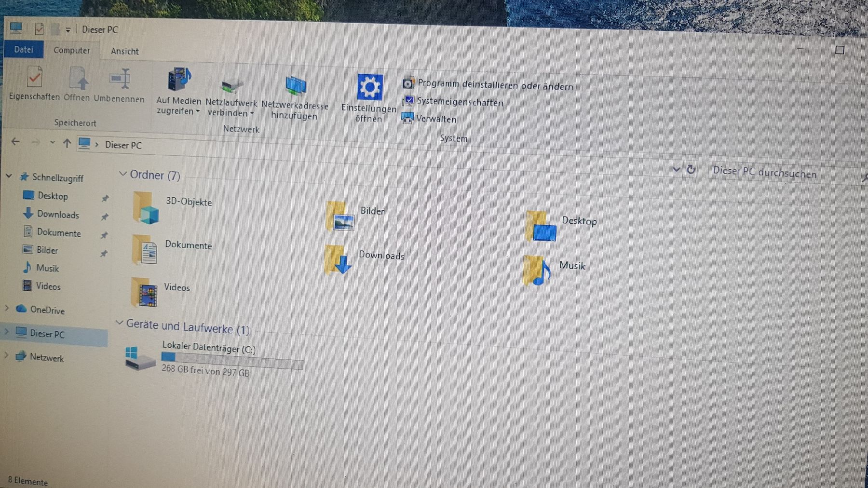Collapse the Schnellzugriff tree node
This screenshot has width=868, height=488.
[x=9, y=176]
